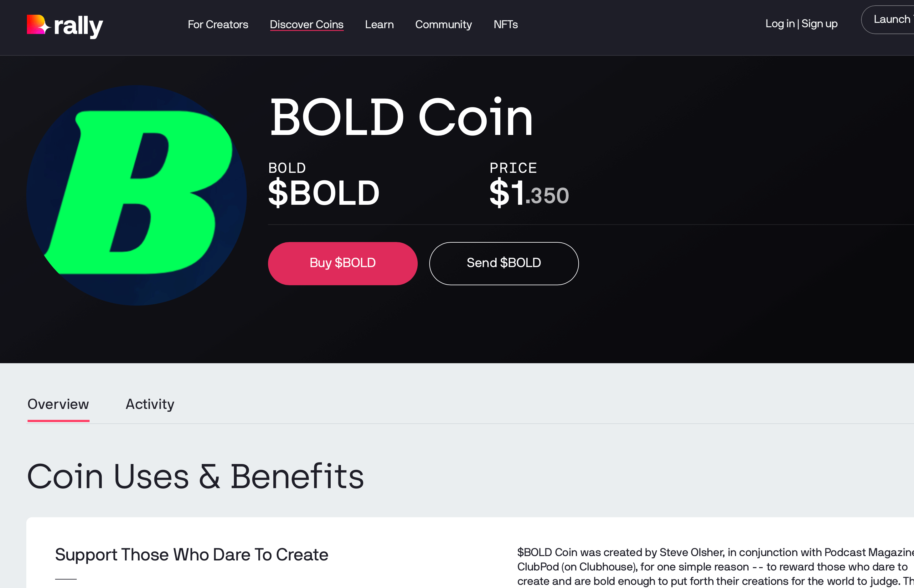Click the BOLD Coin title heading
The width and height of the screenshot is (914, 588).
(401, 117)
